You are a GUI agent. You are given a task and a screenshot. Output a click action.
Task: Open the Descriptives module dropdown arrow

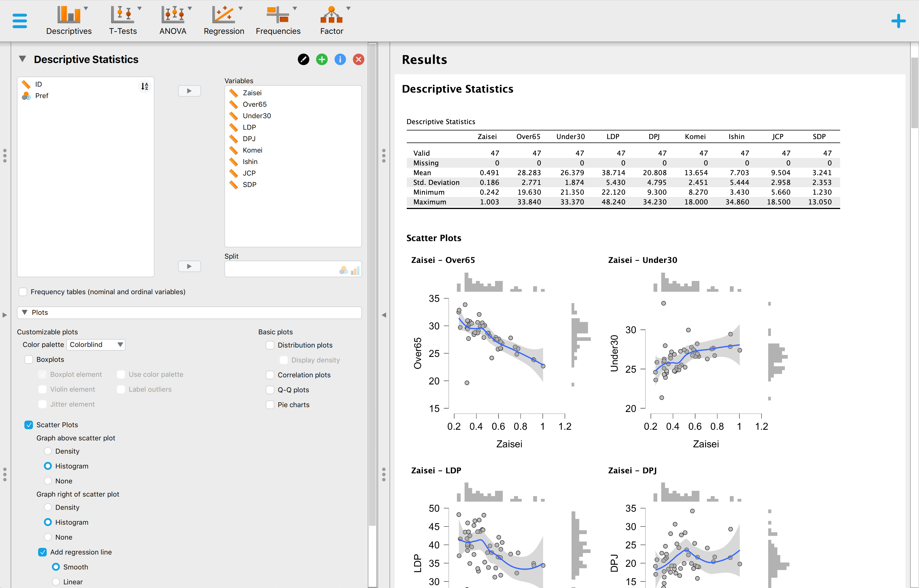(86, 8)
